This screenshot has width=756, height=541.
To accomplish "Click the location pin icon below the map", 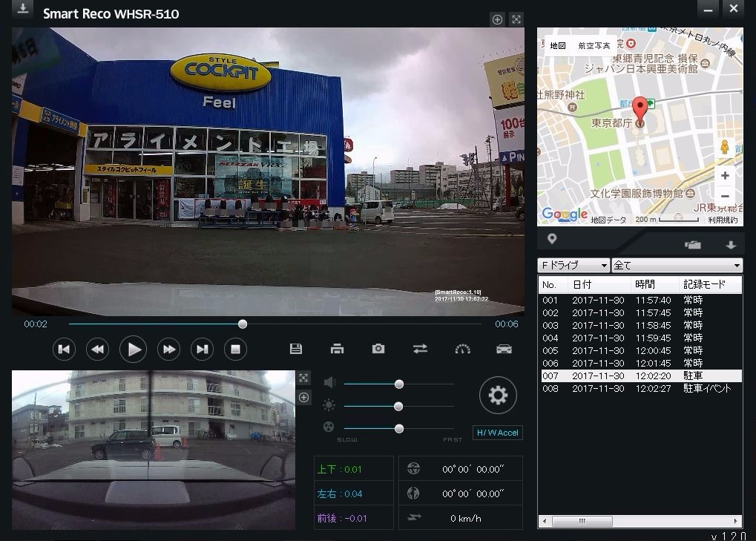I will click(x=552, y=239).
